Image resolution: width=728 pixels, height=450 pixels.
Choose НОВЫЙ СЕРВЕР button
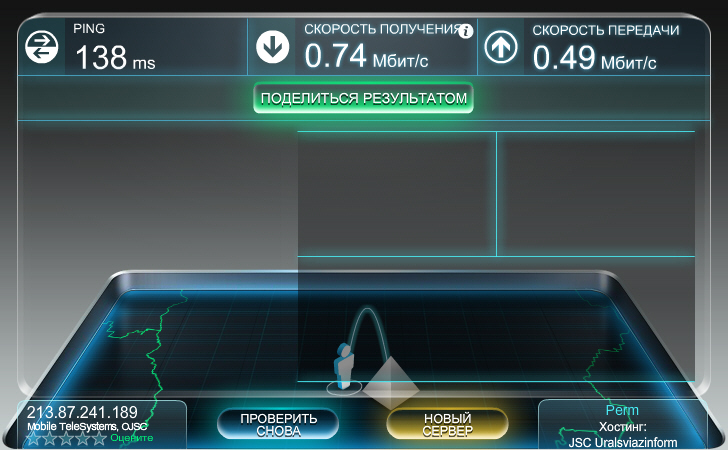click(x=447, y=424)
